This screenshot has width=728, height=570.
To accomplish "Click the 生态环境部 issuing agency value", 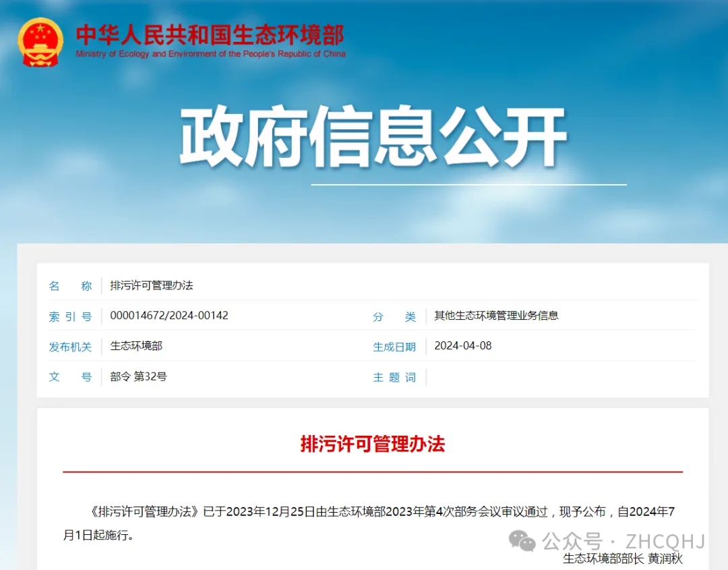I will click(136, 346).
